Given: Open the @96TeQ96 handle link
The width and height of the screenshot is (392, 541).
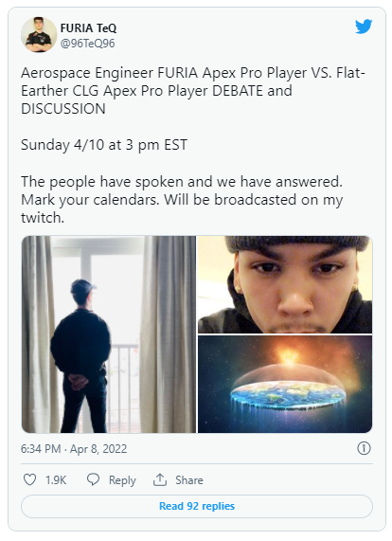Looking at the screenshot, I should point(87,44).
